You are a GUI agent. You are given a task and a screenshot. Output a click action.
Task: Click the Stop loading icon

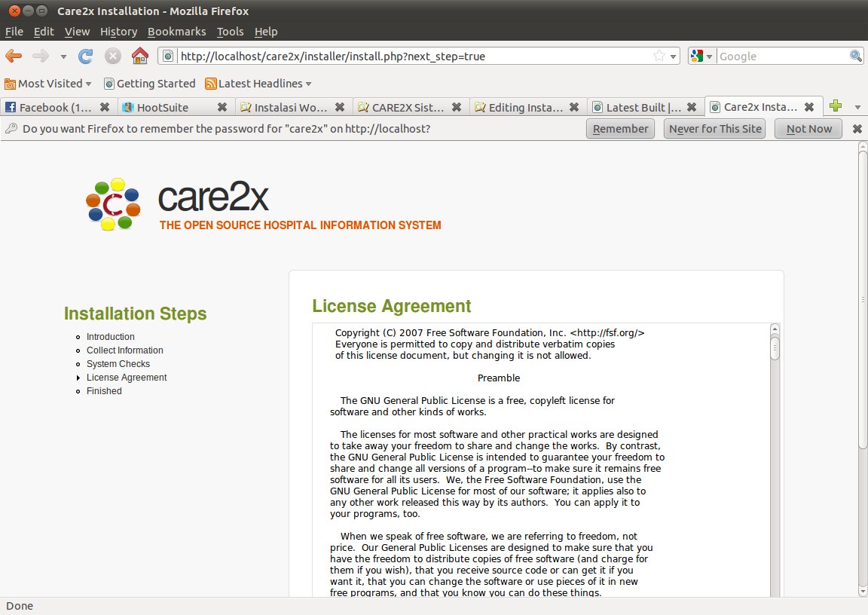point(112,56)
